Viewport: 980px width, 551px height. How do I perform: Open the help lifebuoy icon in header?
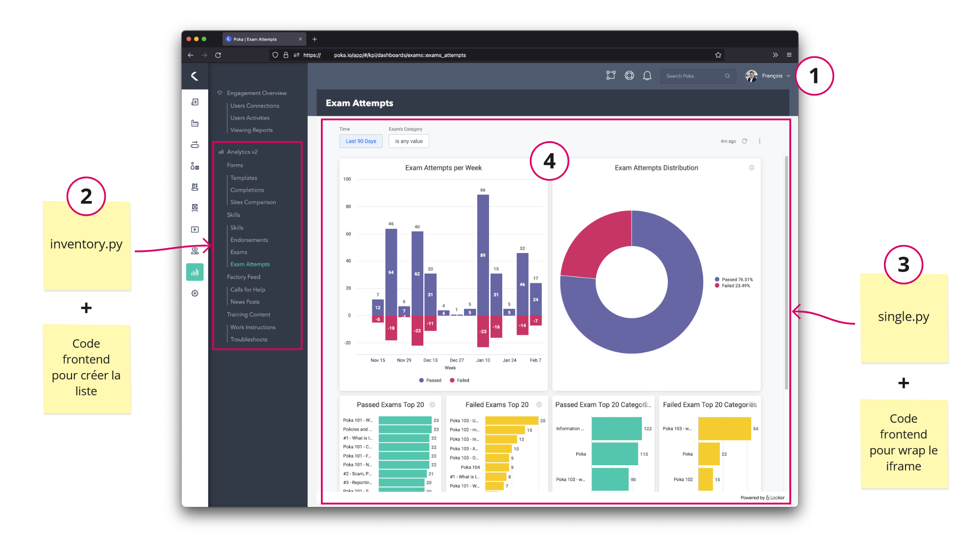(629, 75)
